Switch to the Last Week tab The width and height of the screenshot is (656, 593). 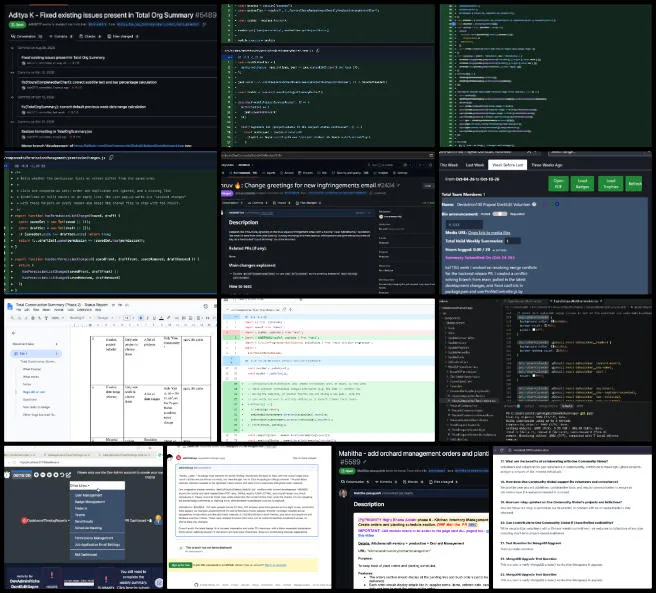(475, 165)
